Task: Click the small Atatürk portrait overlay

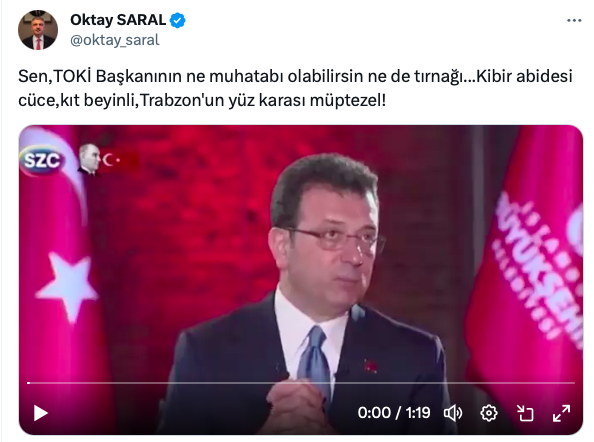Action: [x=89, y=160]
